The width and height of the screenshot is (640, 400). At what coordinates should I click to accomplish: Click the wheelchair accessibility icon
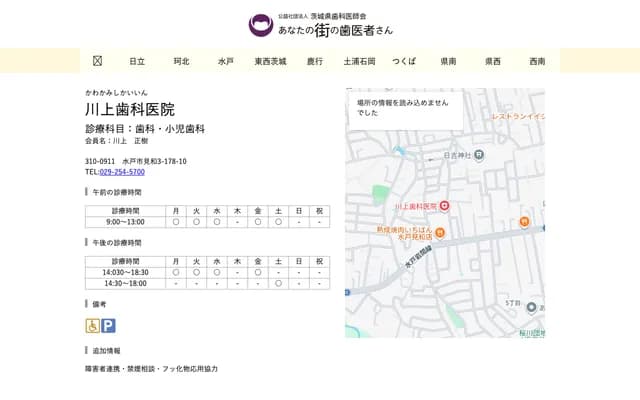coord(93,326)
